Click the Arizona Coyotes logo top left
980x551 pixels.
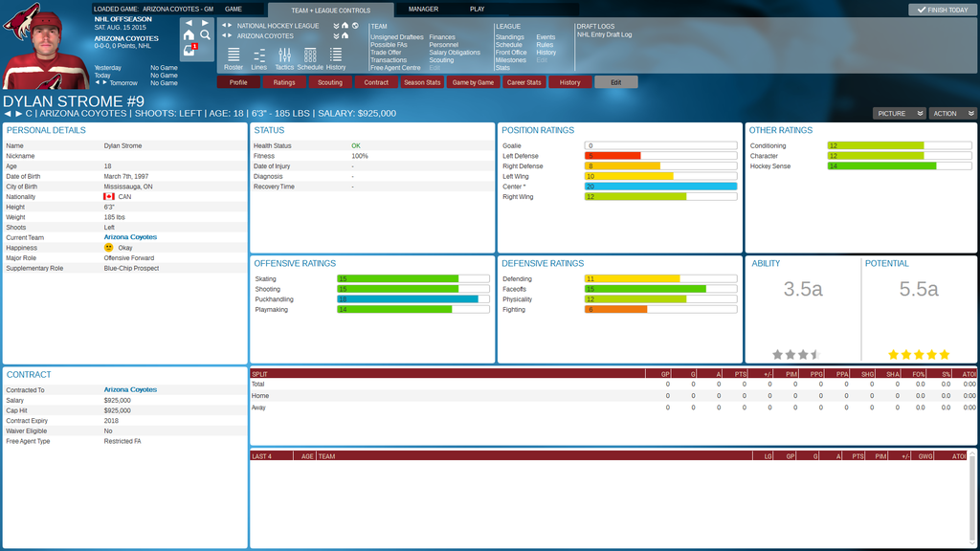[x=20, y=21]
